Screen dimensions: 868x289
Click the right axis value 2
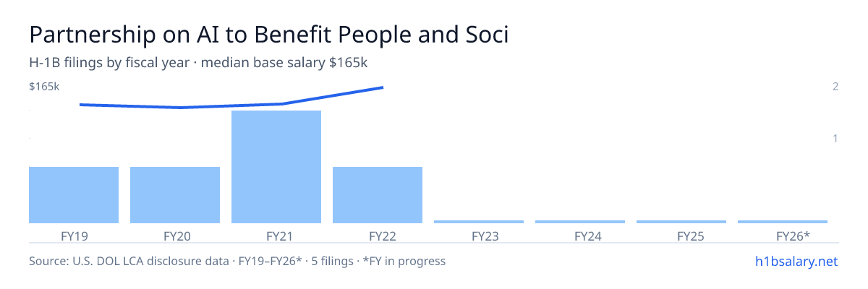835,87
